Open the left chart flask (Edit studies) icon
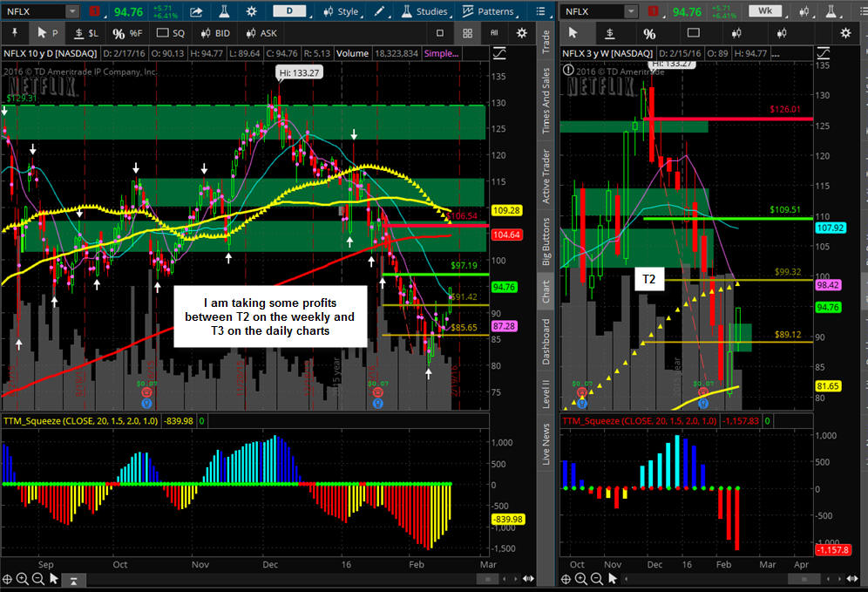The width and height of the screenshot is (868, 592). pos(224,11)
